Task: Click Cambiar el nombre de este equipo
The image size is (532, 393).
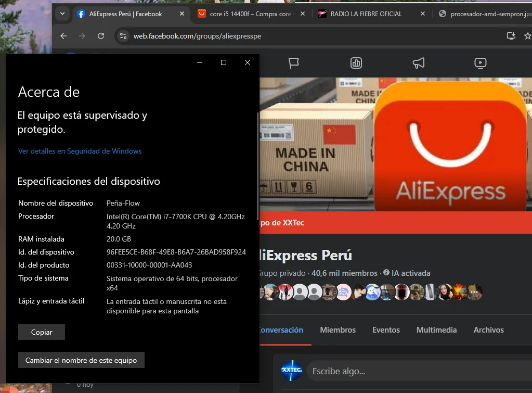Action: coord(81,360)
